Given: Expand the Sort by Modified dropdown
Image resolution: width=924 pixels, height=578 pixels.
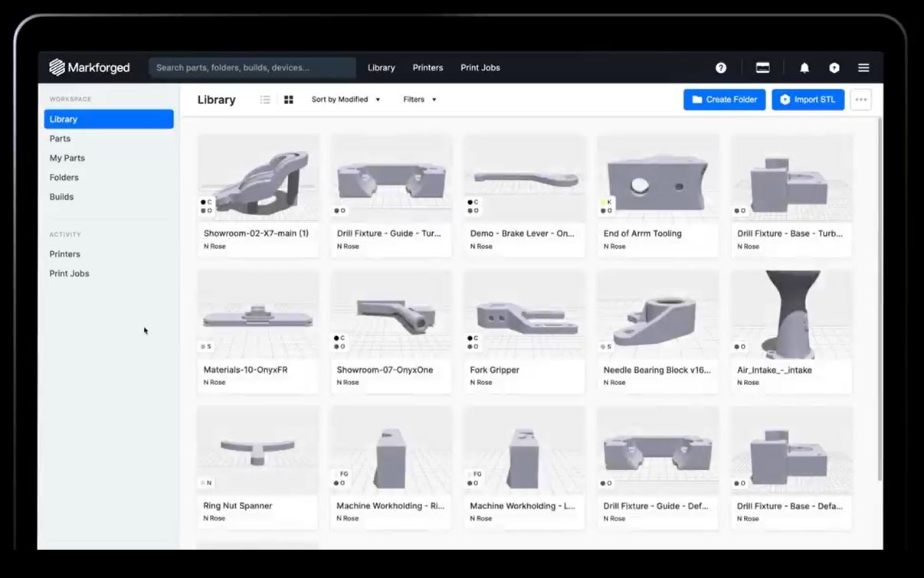Looking at the screenshot, I should (x=346, y=100).
